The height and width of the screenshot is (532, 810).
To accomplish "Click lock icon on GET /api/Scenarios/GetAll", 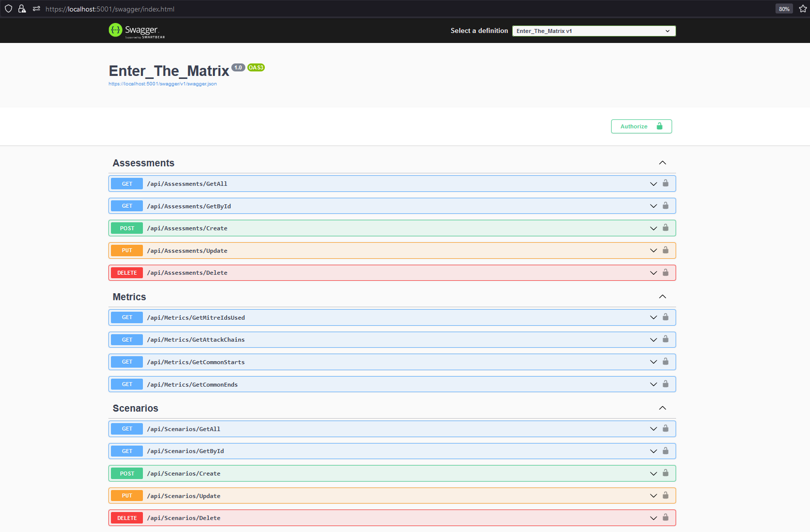I will [x=666, y=429].
